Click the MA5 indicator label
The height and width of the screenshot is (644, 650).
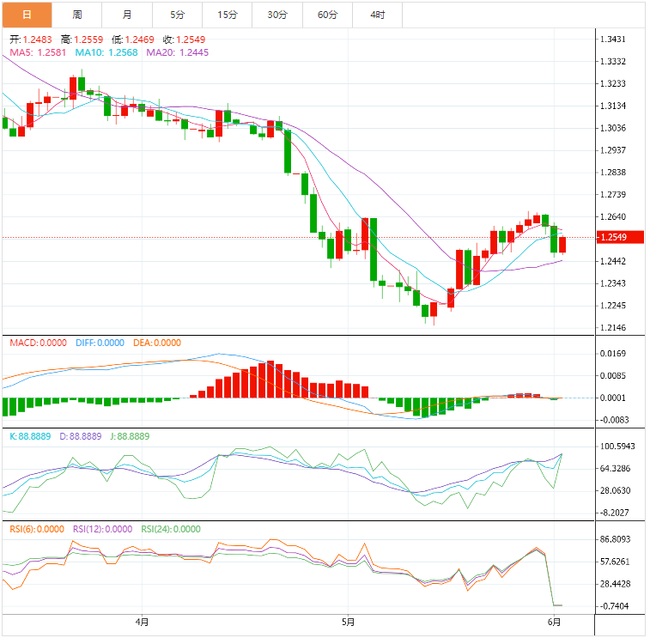tap(38, 52)
